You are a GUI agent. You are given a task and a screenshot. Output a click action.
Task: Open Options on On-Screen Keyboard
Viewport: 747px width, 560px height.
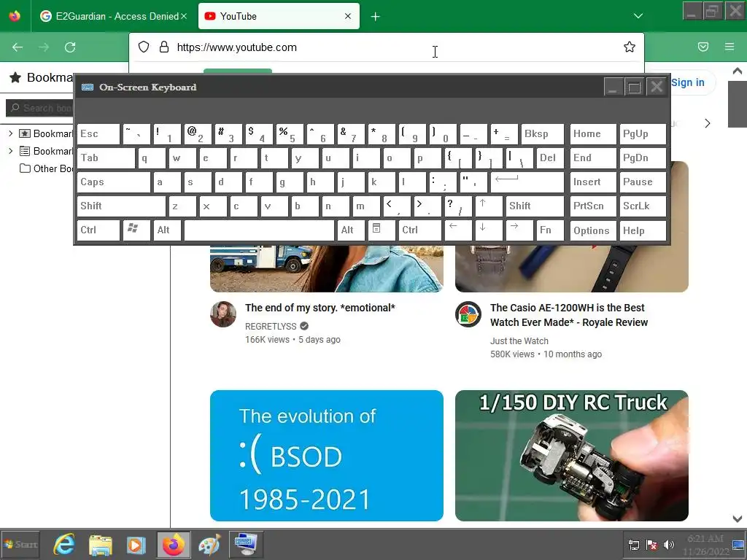593,230
